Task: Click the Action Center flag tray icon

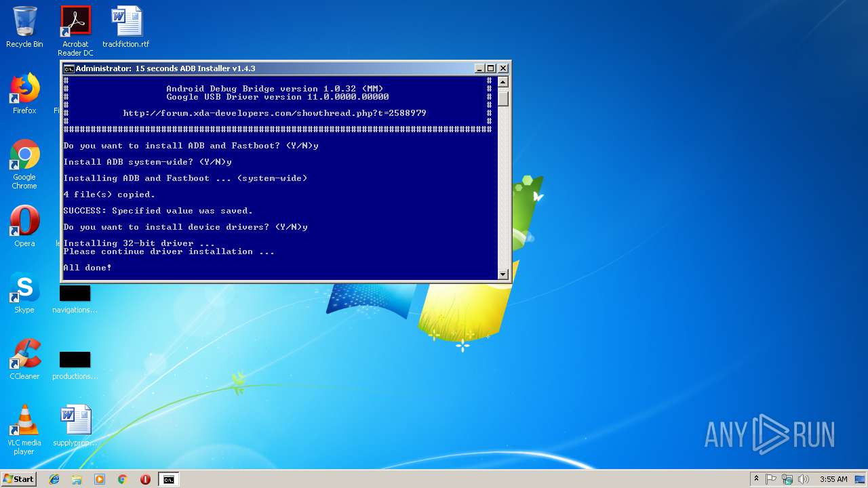Action: 771,479
